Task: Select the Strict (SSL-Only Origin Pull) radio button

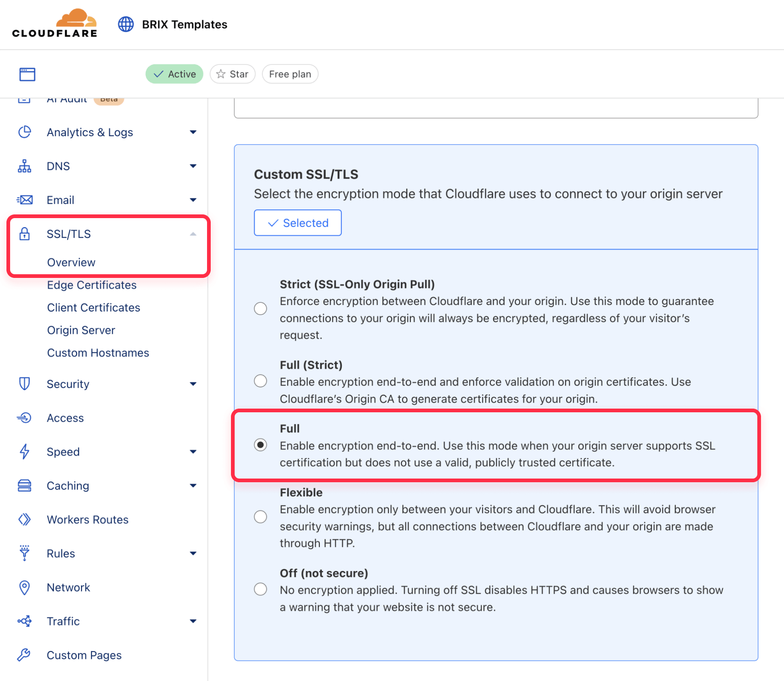Action: [x=260, y=308]
